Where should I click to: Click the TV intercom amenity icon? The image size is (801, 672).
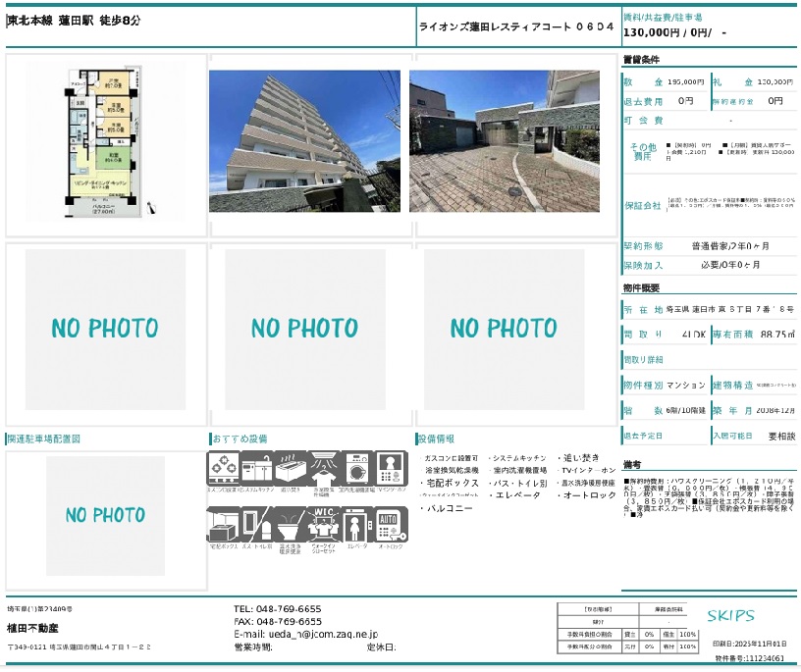[x=391, y=468]
